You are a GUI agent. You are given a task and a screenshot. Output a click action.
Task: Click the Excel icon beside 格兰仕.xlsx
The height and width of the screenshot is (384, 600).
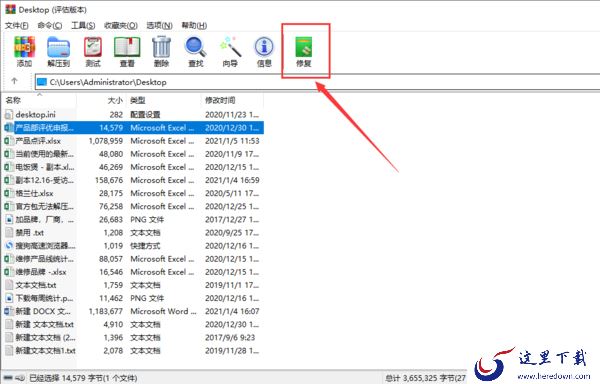coord(8,193)
